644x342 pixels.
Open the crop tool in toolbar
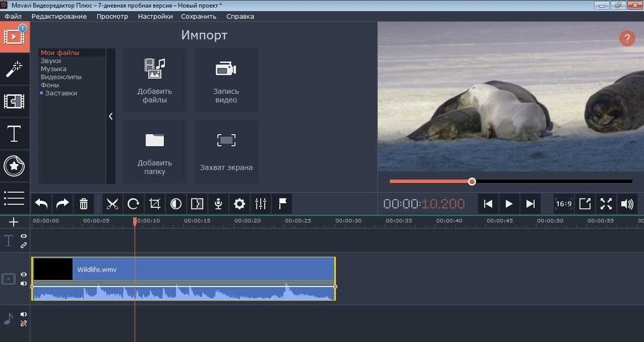click(155, 204)
